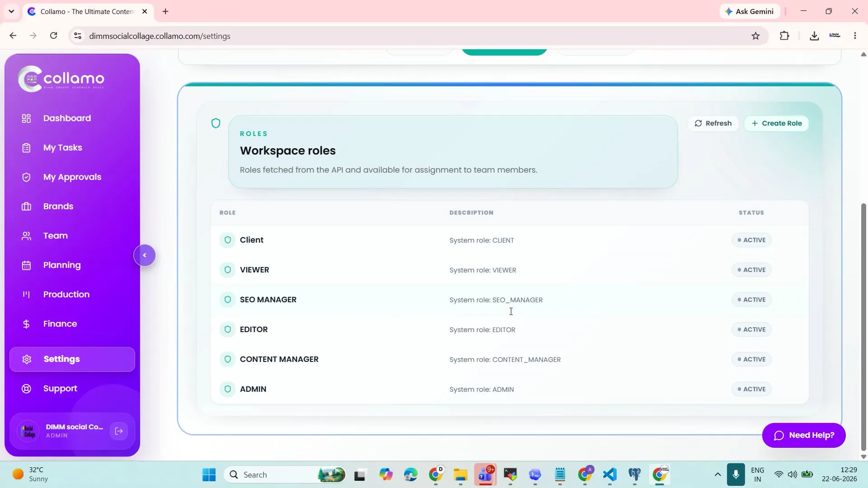Click the shield icon of EDITOR role
Screen dimensions: 868x488
click(228, 329)
